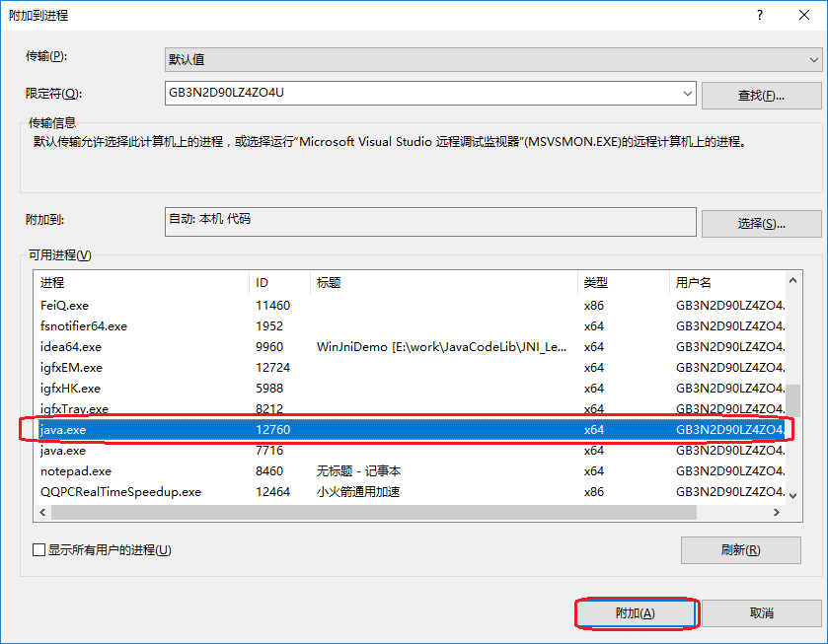
Task: Click the 附加(A) button
Action: pos(636,613)
